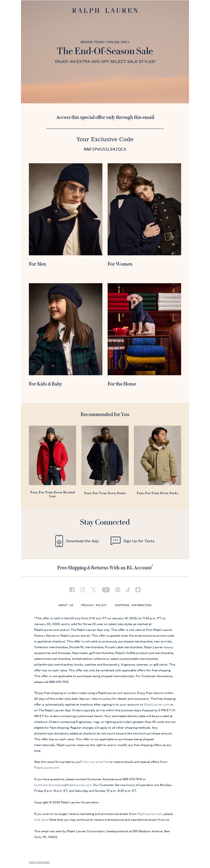Follow the View in browser link
Screen dimensions: 210x868
pos(39,862)
